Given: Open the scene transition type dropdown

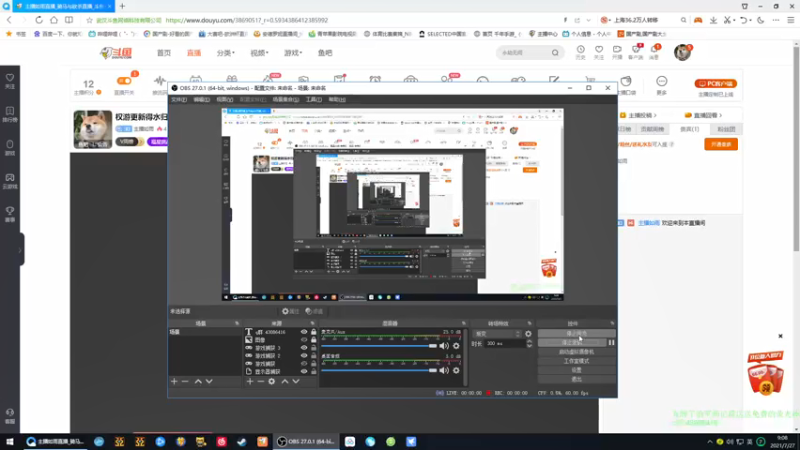Looking at the screenshot, I should click(x=497, y=334).
